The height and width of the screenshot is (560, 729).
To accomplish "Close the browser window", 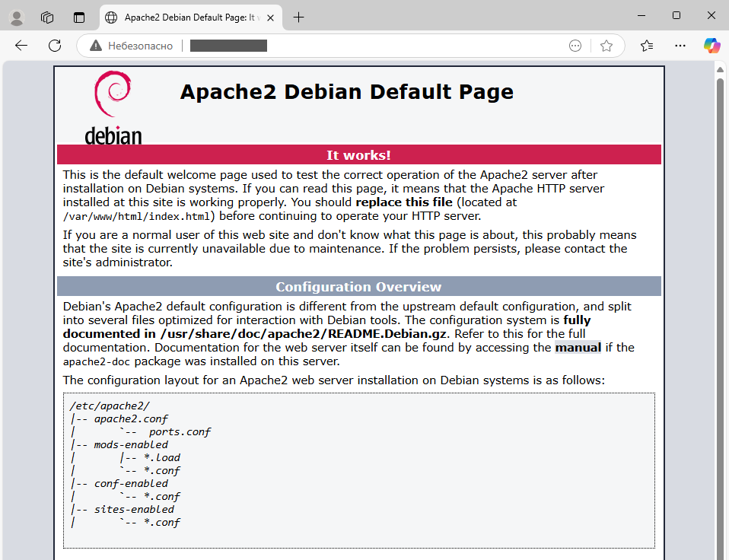I will [711, 15].
